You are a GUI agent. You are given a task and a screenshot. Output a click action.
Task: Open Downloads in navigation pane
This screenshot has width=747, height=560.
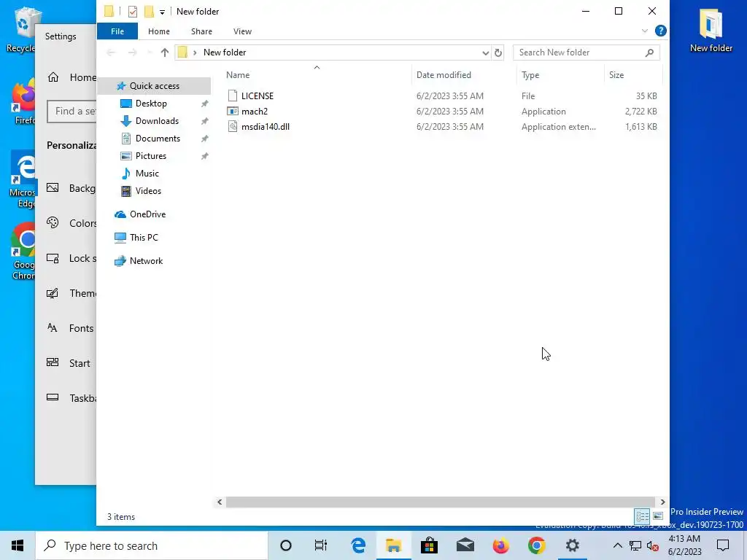pyautogui.click(x=157, y=121)
